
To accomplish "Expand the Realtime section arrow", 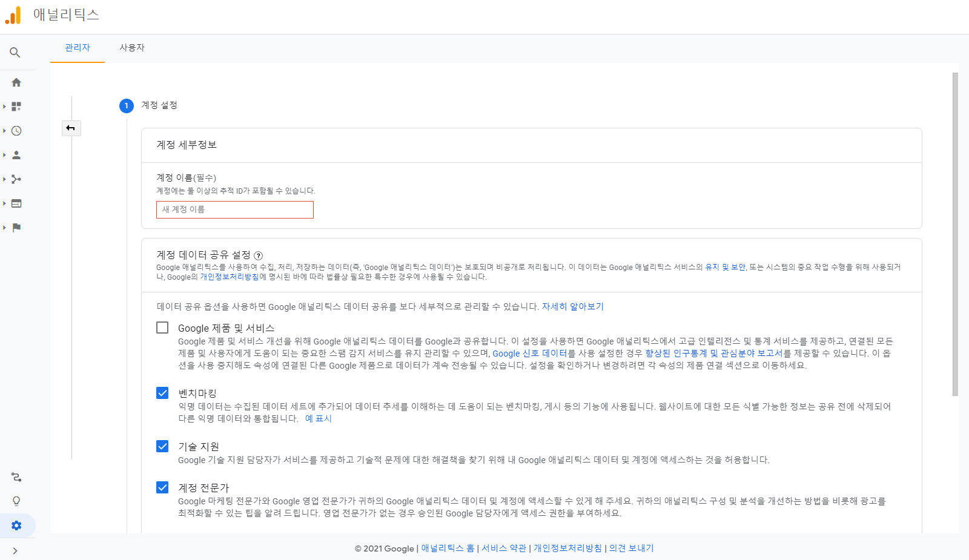I will (x=4, y=131).
